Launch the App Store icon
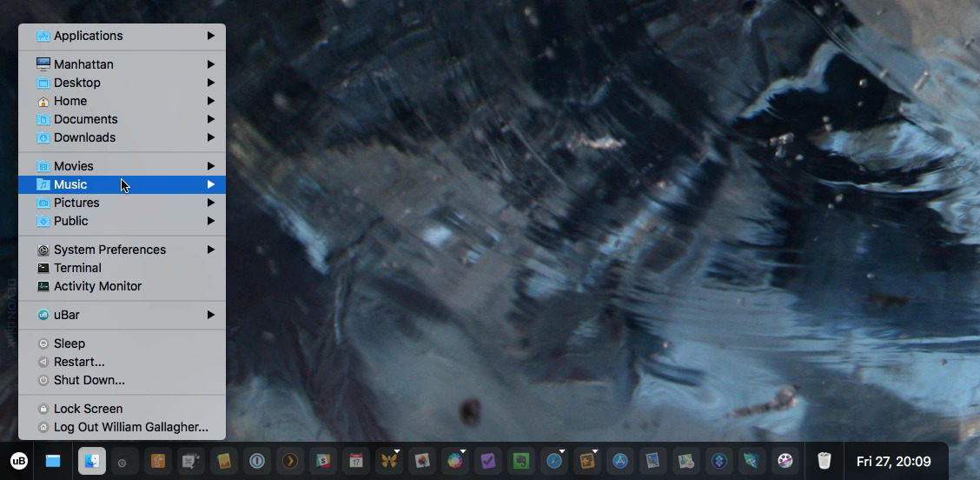This screenshot has width=980, height=480. click(620, 461)
